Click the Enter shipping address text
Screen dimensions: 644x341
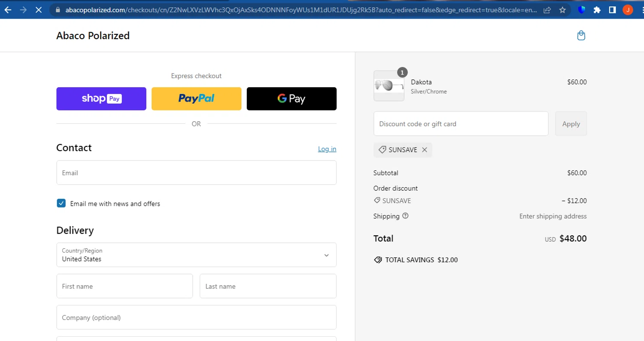coord(553,216)
